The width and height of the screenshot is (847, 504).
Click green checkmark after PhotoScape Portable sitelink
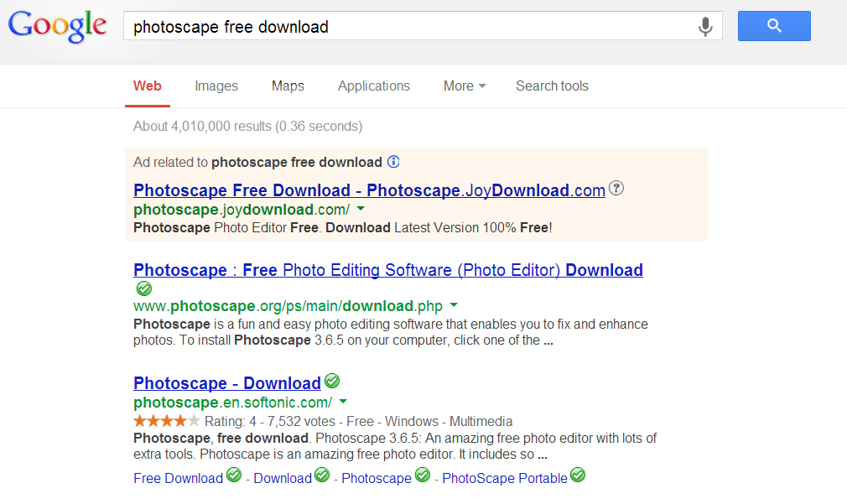point(578,475)
